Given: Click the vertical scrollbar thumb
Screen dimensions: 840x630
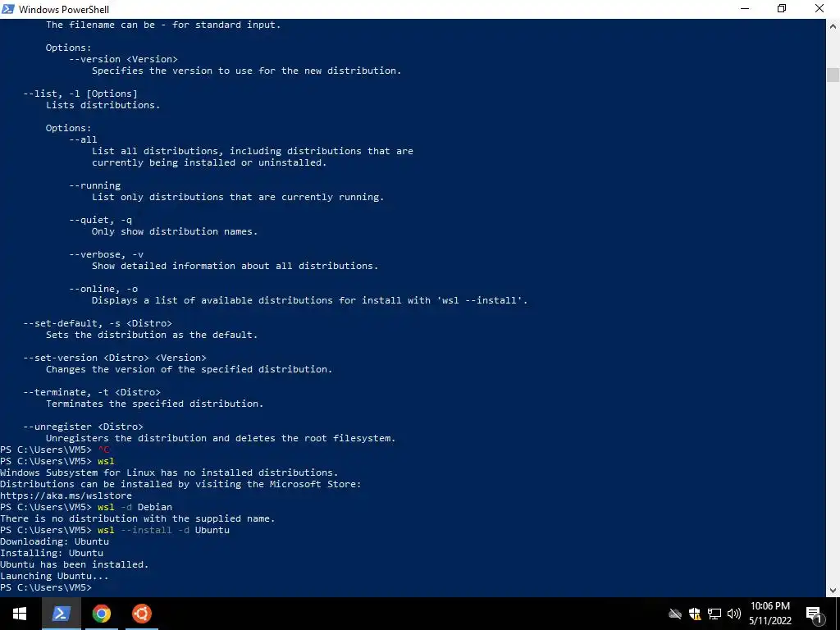Looking at the screenshot, I should coord(833,75).
